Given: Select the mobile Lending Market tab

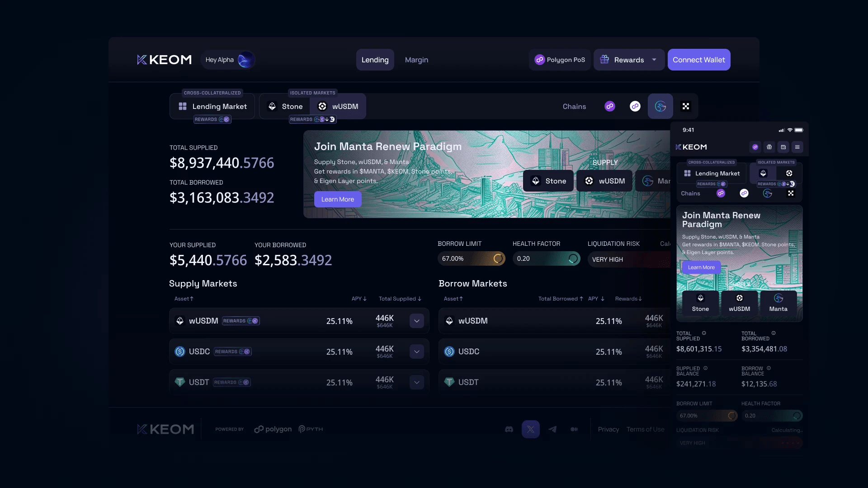Looking at the screenshot, I should [x=712, y=173].
